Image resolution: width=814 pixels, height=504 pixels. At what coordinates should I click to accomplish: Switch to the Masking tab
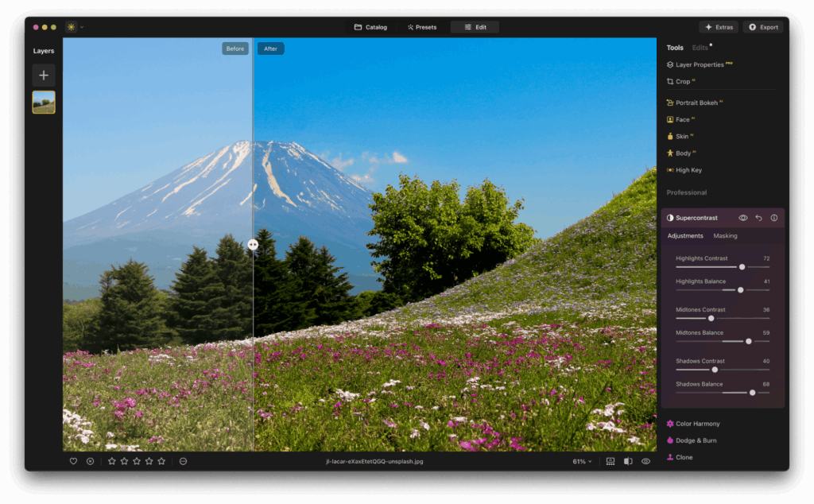pos(726,236)
